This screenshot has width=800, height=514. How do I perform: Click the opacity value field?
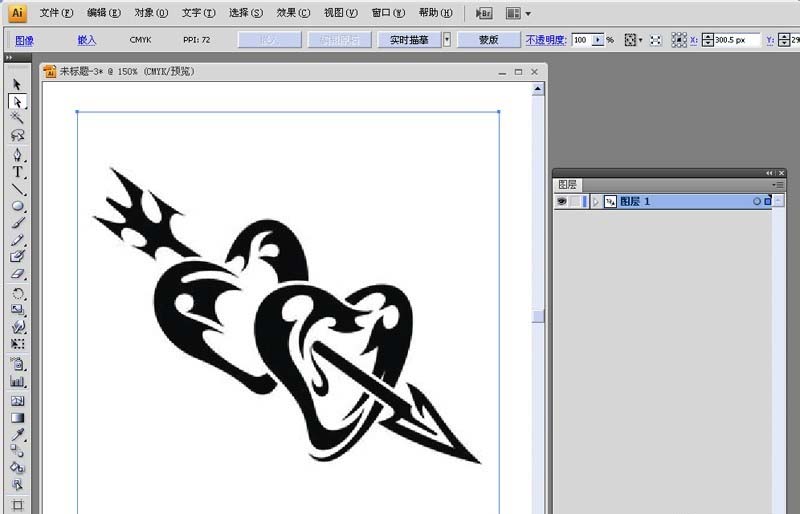click(x=582, y=40)
